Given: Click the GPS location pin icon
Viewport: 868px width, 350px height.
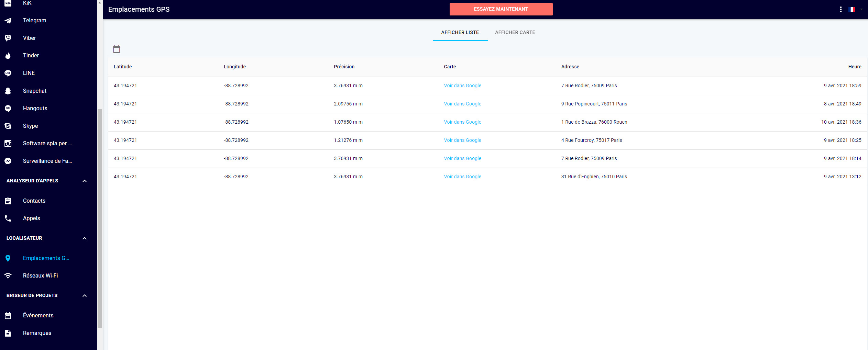Looking at the screenshot, I should 8,258.
